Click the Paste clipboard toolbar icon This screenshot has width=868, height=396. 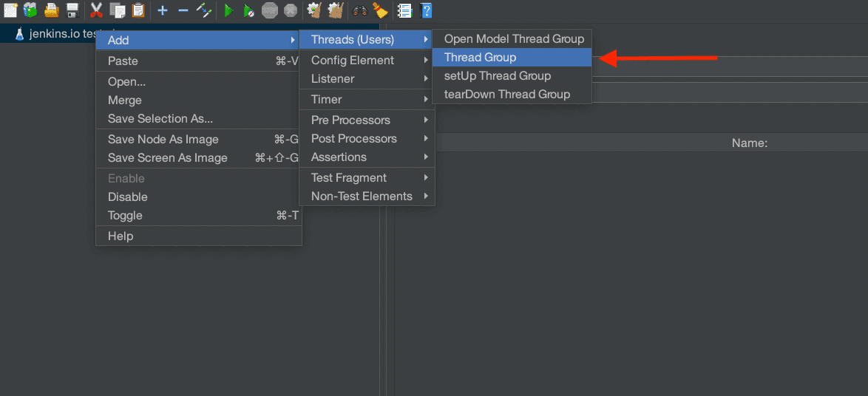pos(138,10)
